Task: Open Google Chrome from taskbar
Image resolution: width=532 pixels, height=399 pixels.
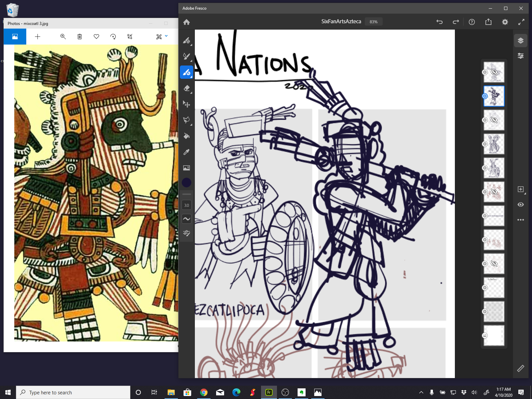Action: click(x=204, y=392)
